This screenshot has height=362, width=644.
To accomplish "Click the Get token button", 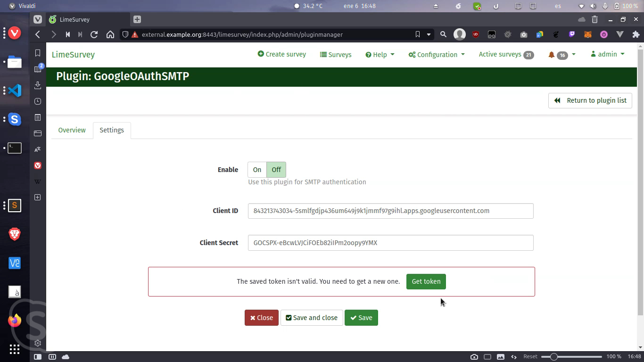I will coord(426,281).
